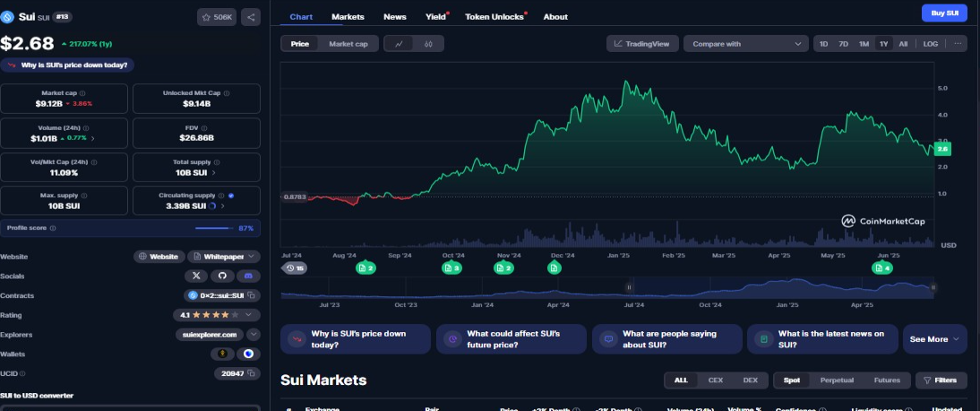
Task: Grab the left handle of chart range navigator
Action: [630, 287]
